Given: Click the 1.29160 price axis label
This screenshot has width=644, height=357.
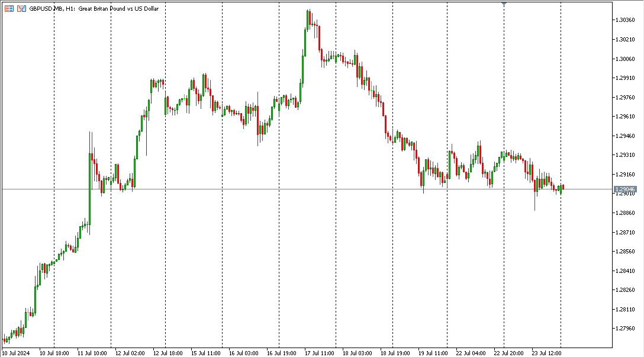Looking at the screenshot, I should [624, 175].
